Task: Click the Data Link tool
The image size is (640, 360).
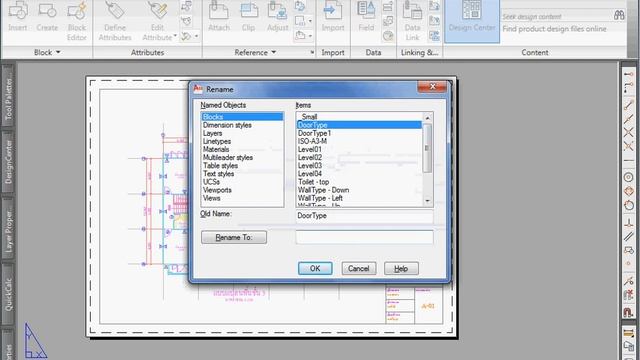Action: tap(412, 20)
